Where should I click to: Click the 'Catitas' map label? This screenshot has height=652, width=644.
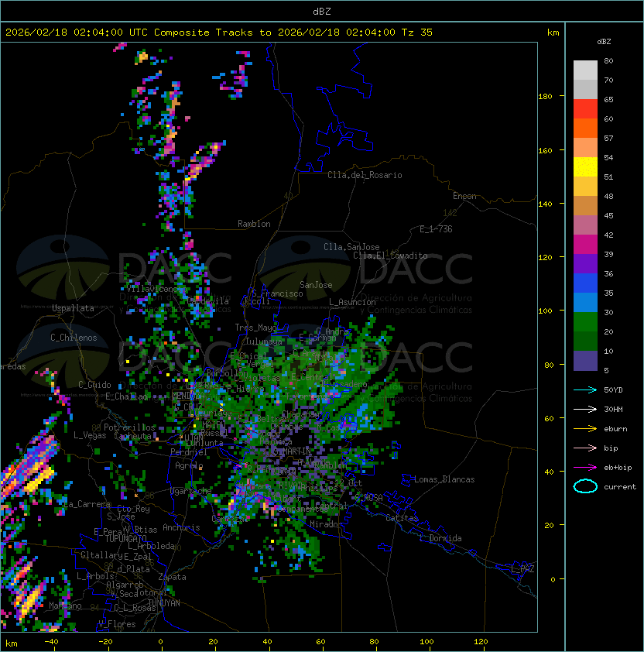pyautogui.click(x=402, y=518)
